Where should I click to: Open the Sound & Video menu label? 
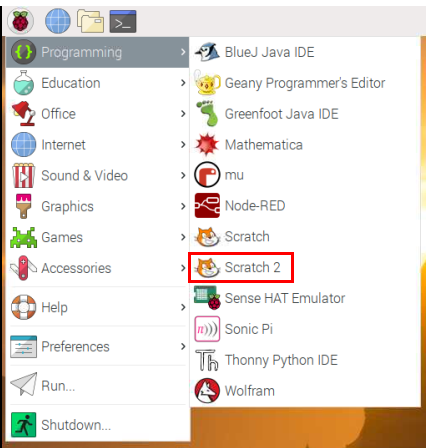pyautogui.click(x=84, y=175)
